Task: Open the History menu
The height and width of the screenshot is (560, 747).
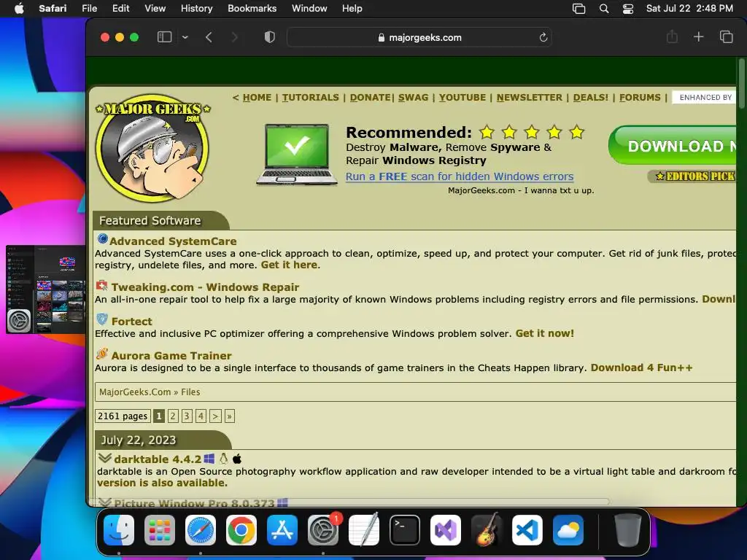Action: (x=196, y=9)
